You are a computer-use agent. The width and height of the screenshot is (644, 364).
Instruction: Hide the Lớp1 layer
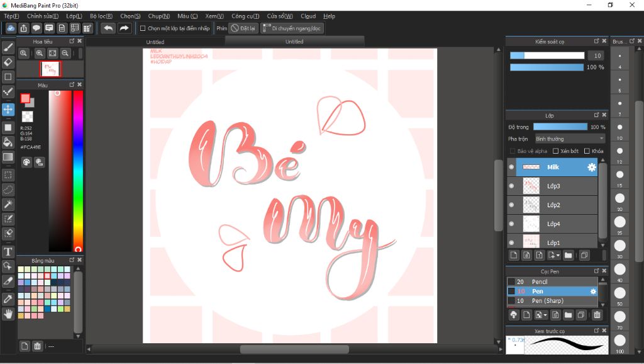[511, 242]
